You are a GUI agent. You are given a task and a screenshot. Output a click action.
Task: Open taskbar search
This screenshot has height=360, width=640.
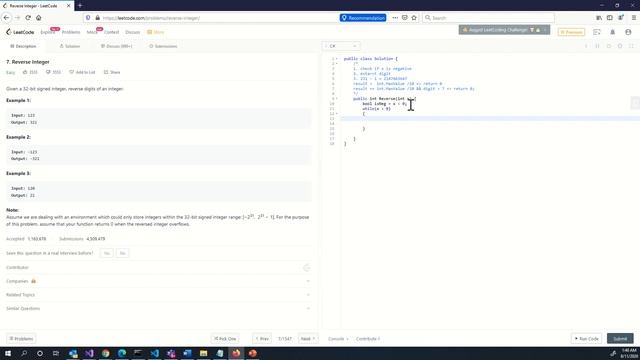pos(24,353)
